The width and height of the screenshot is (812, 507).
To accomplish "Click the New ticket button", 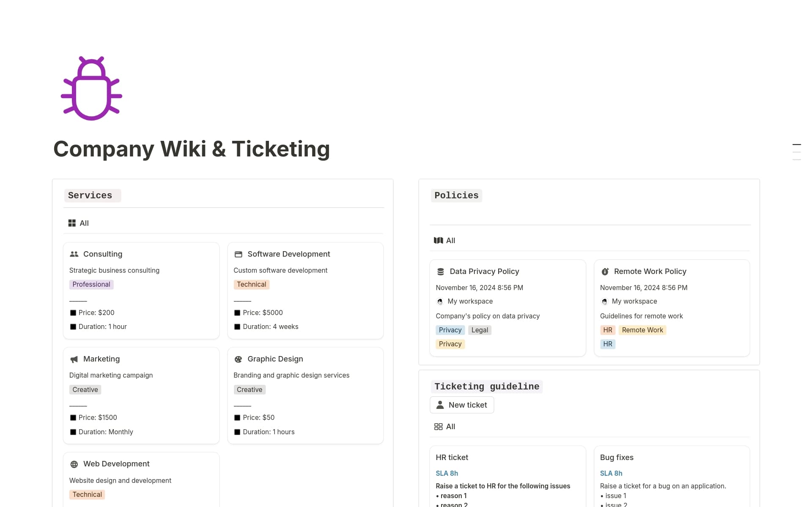I will [x=461, y=405].
